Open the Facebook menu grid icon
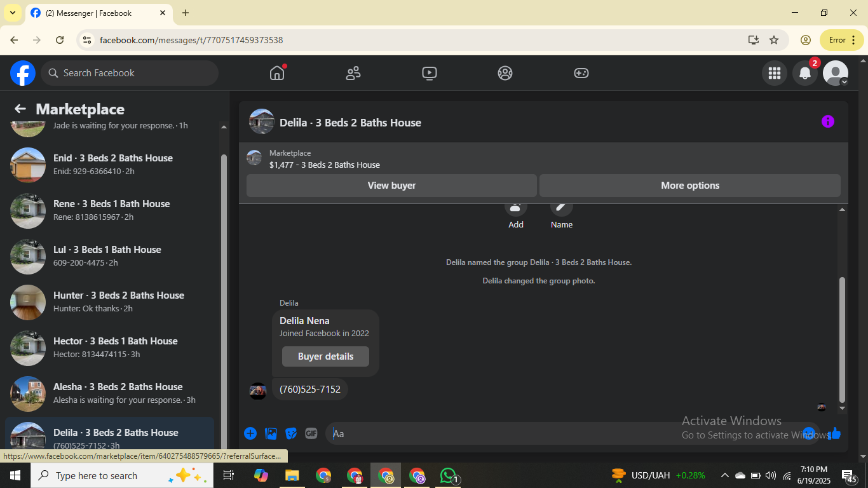 coord(774,73)
